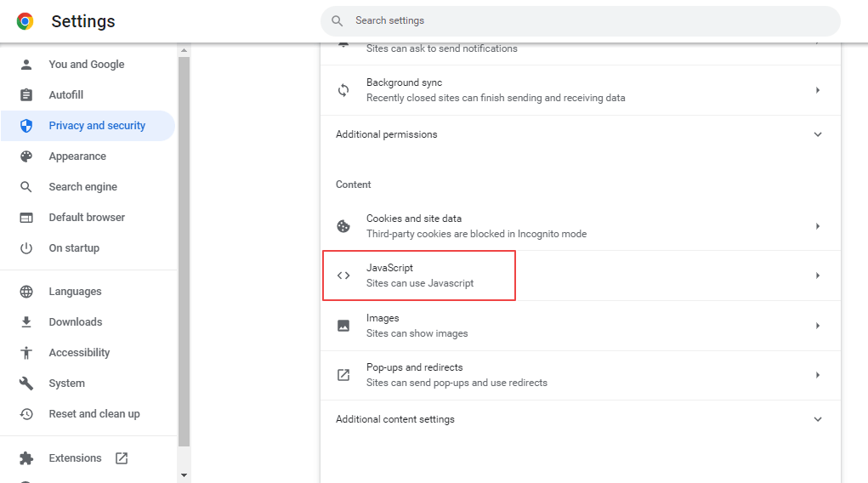Click the Images picture icon

pyautogui.click(x=343, y=326)
